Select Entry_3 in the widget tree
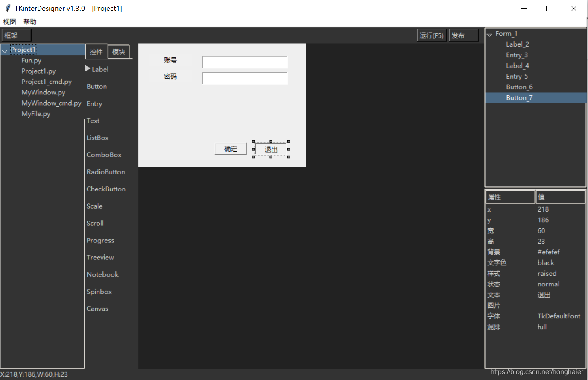 pos(517,55)
